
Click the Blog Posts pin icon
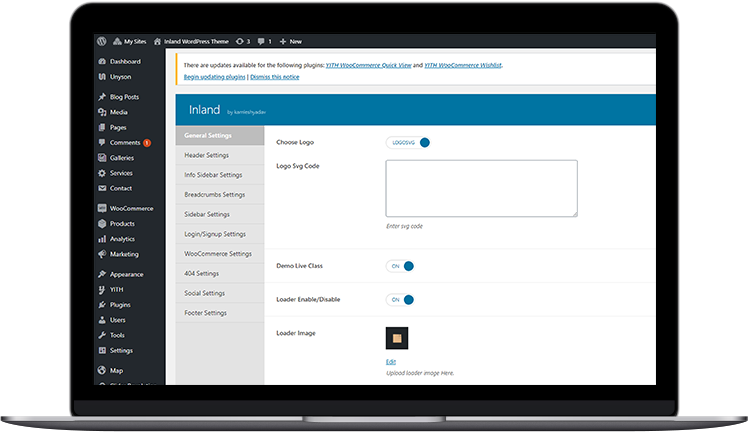tap(102, 97)
